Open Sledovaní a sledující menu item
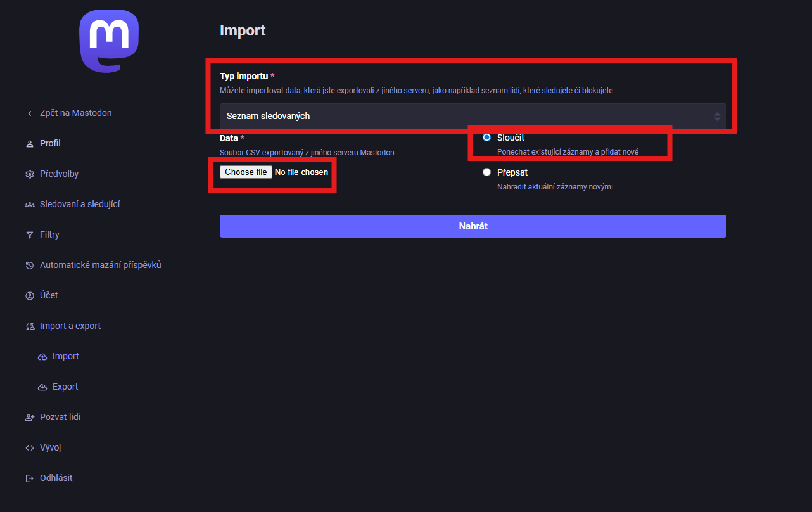 click(x=80, y=205)
